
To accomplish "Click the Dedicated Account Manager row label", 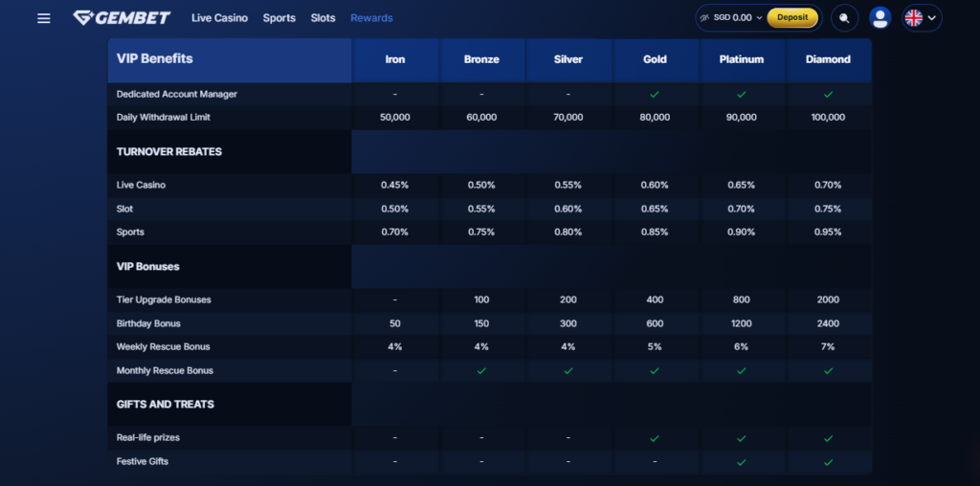I will (x=177, y=95).
